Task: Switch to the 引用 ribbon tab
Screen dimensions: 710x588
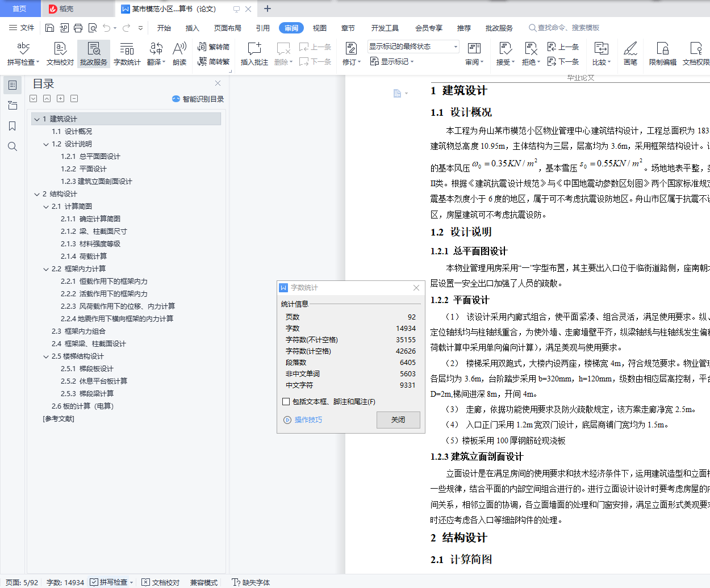Action: point(263,28)
